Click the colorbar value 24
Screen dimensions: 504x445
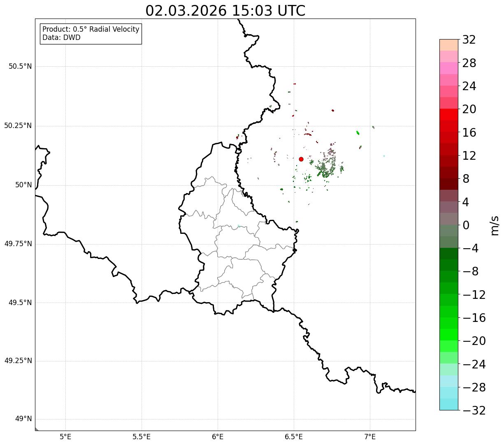(x=469, y=86)
